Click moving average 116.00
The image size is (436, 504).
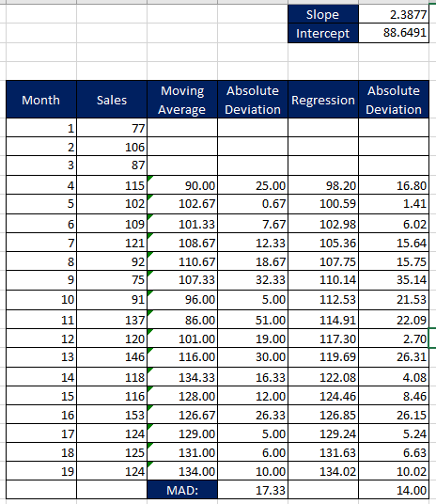click(182, 357)
